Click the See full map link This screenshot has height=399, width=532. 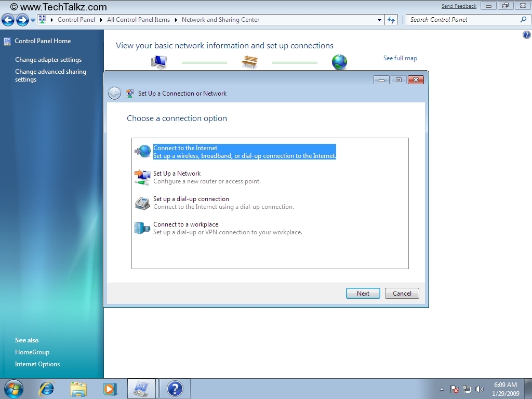point(400,58)
